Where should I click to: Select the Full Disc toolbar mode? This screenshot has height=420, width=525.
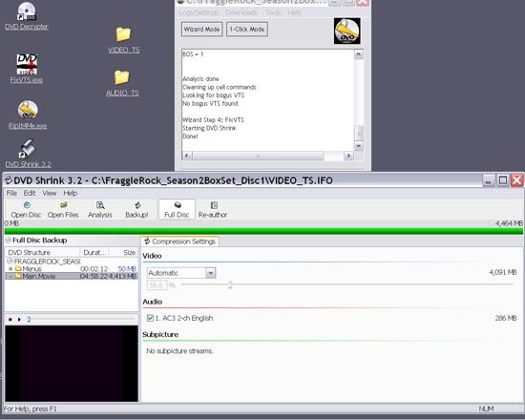177,210
